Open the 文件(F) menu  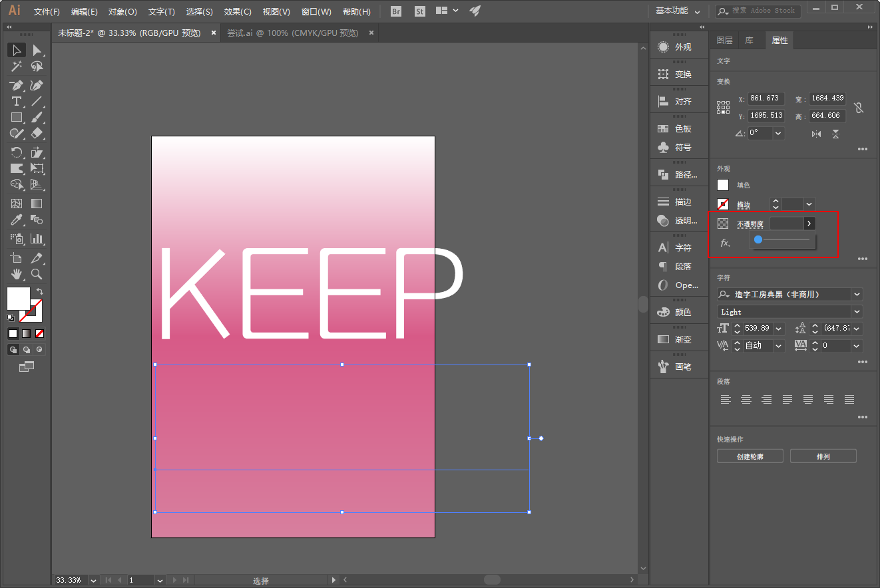point(47,12)
